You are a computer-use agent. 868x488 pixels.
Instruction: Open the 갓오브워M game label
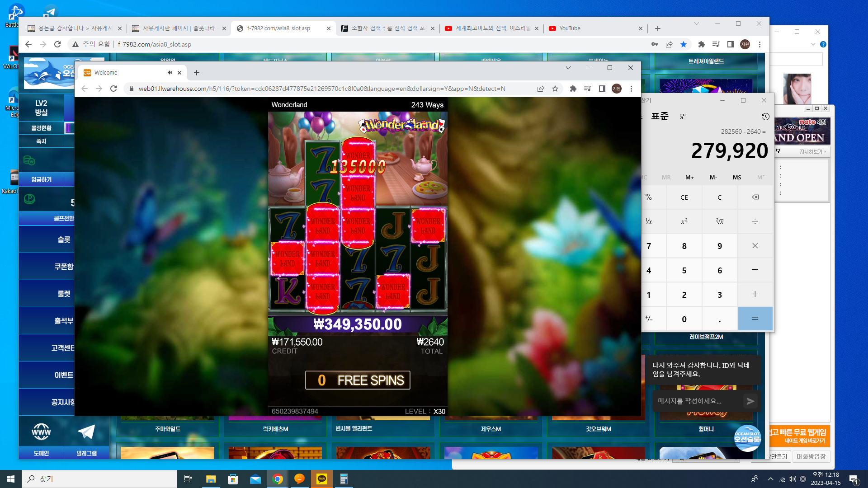click(599, 429)
